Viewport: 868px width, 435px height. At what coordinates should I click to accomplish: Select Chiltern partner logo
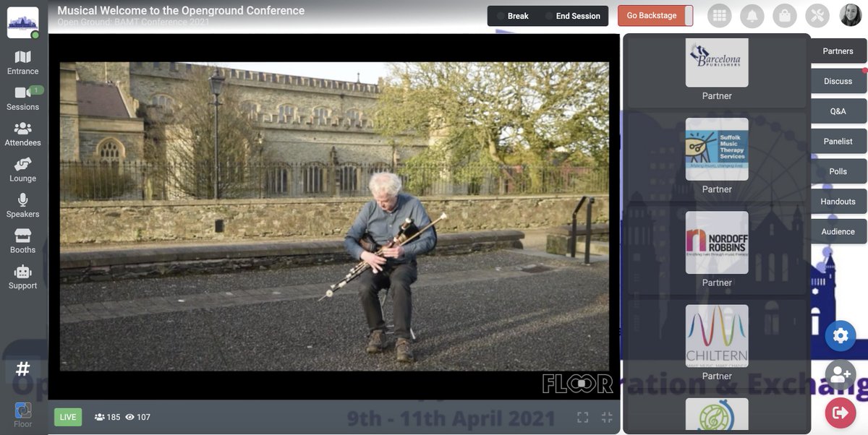tap(717, 335)
